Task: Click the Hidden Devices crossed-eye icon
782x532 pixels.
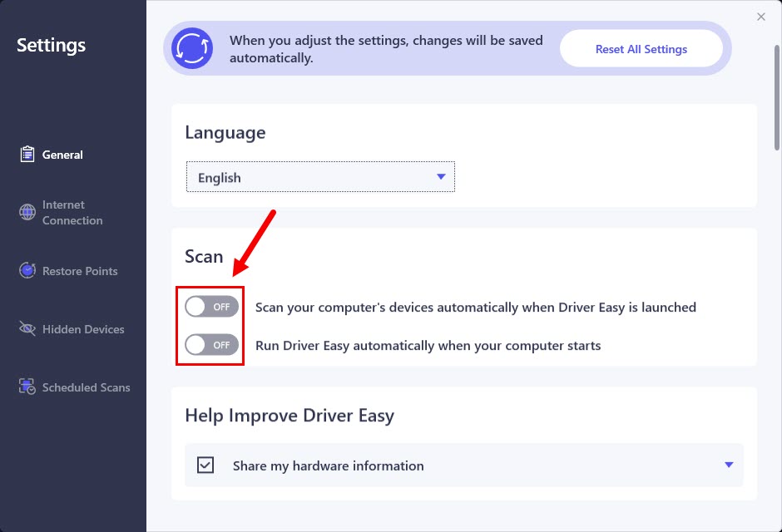Action: coord(27,329)
